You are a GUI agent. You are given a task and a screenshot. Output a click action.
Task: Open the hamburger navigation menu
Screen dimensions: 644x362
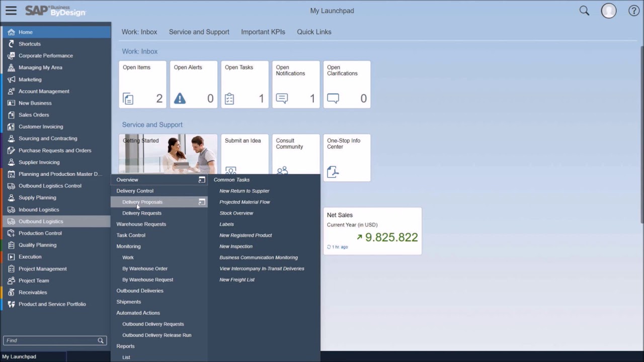coord(11,11)
